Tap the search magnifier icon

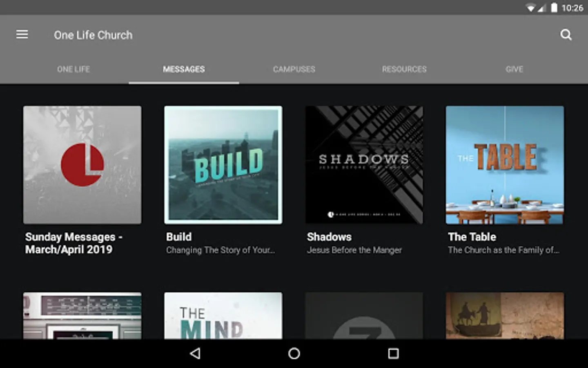coord(566,35)
